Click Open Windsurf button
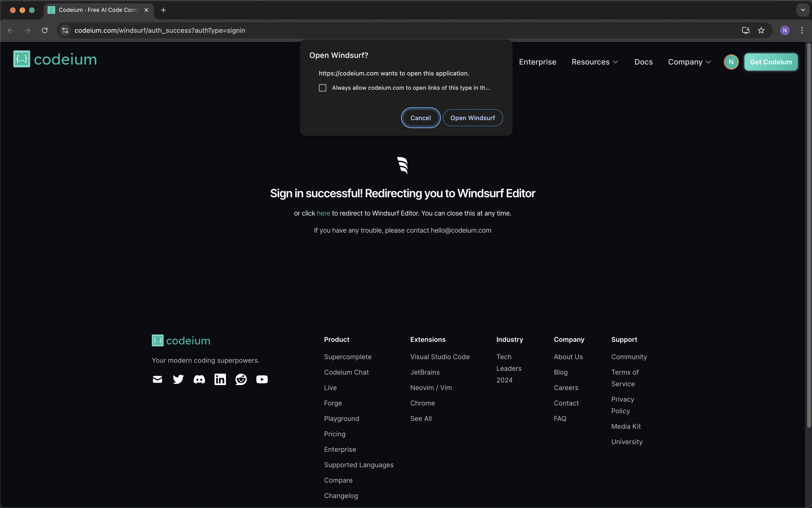Image resolution: width=812 pixels, height=508 pixels. (x=473, y=118)
